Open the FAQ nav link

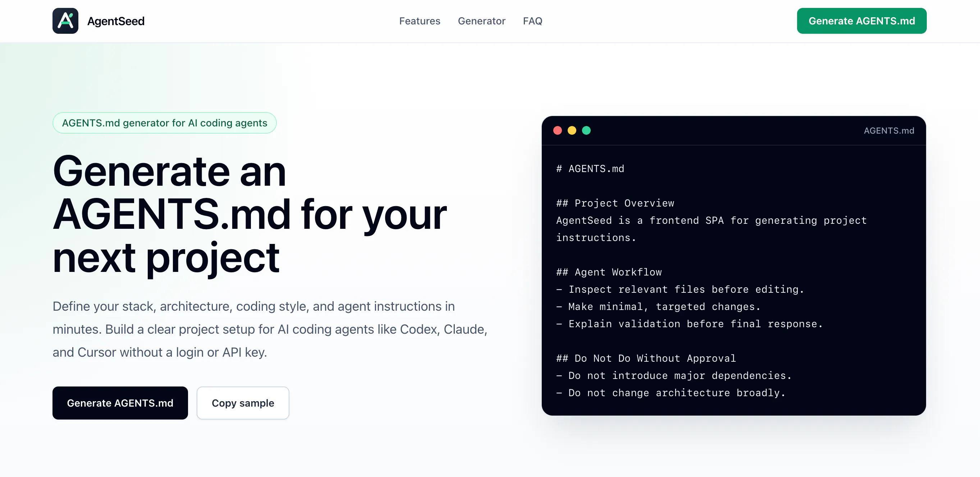(533, 21)
